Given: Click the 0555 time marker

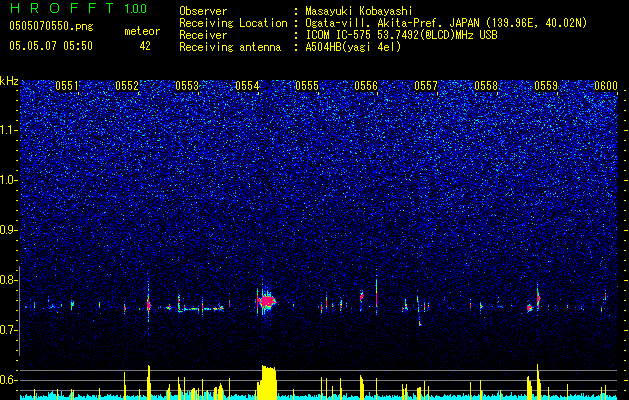Looking at the screenshot, I should pyautogui.click(x=307, y=86).
